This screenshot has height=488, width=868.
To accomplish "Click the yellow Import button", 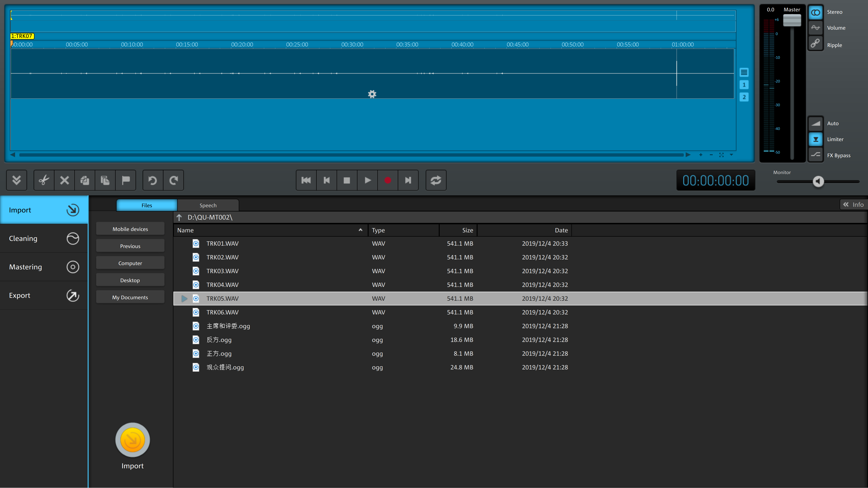I will pyautogui.click(x=132, y=440).
